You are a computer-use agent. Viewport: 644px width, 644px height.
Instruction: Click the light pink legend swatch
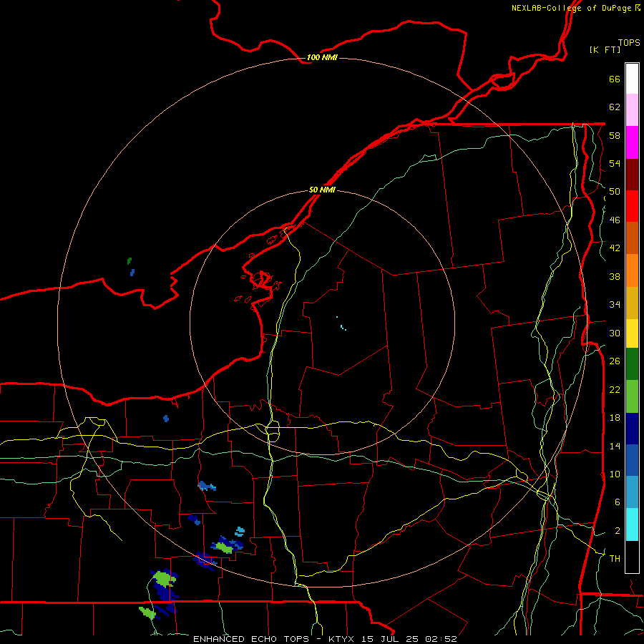[x=632, y=110]
